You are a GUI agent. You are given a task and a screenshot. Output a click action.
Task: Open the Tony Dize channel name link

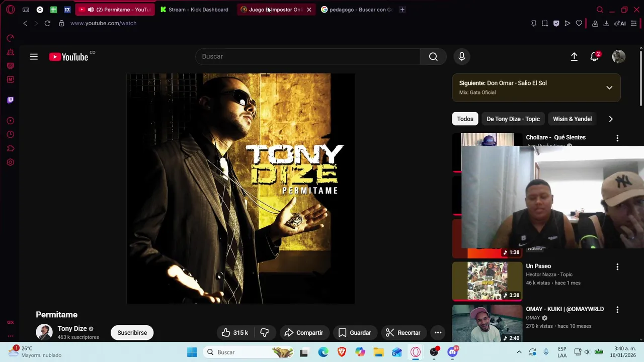pos(72,329)
